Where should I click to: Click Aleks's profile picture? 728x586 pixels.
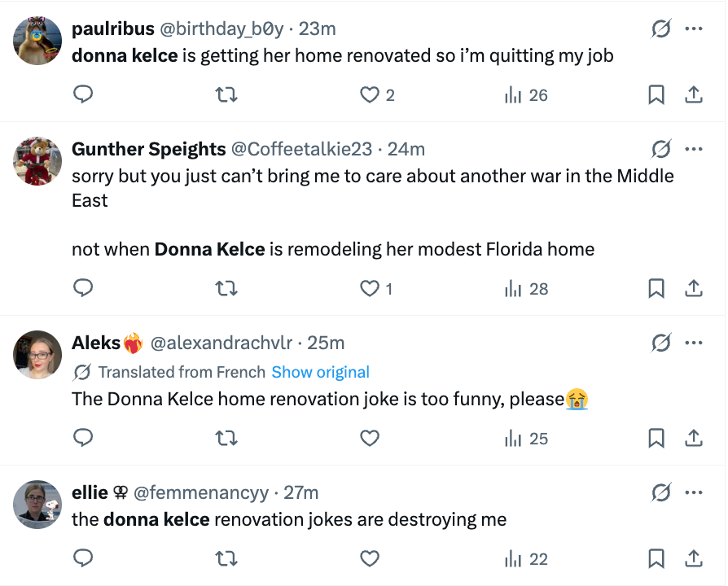coord(38,355)
